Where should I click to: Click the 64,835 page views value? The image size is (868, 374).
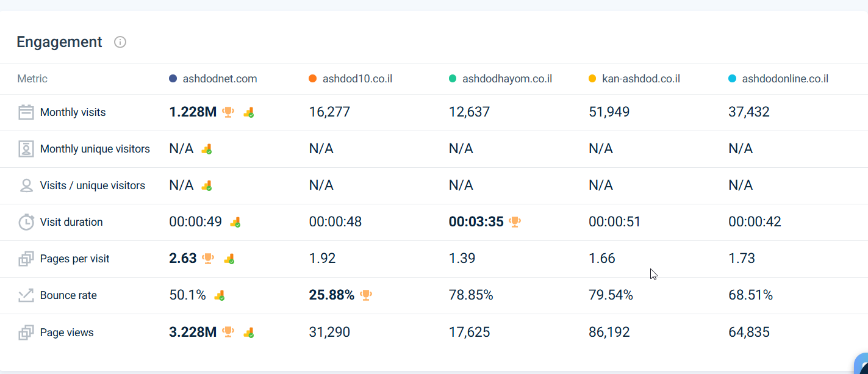click(x=749, y=333)
